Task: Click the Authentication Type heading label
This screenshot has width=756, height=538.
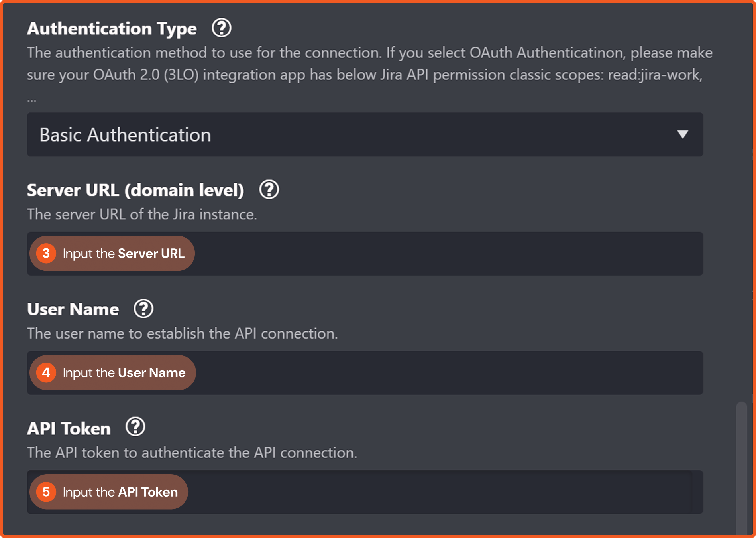Action: [112, 29]
